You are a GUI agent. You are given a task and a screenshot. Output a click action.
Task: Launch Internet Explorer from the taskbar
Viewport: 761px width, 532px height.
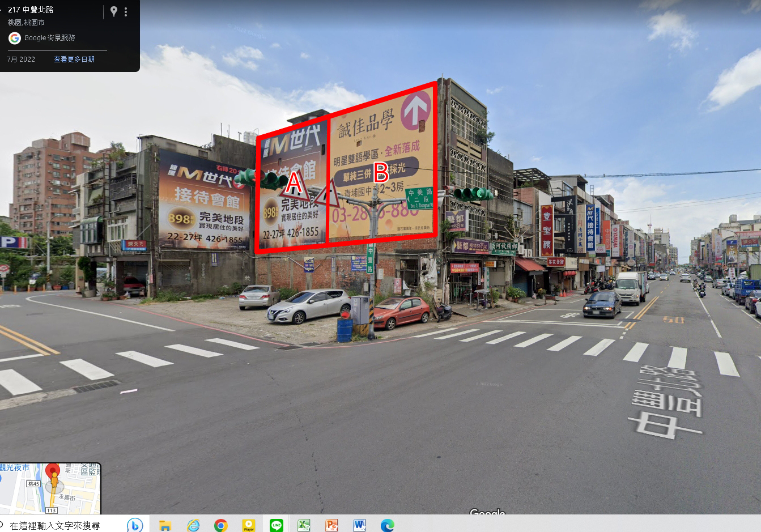click(x=193, y=525)
